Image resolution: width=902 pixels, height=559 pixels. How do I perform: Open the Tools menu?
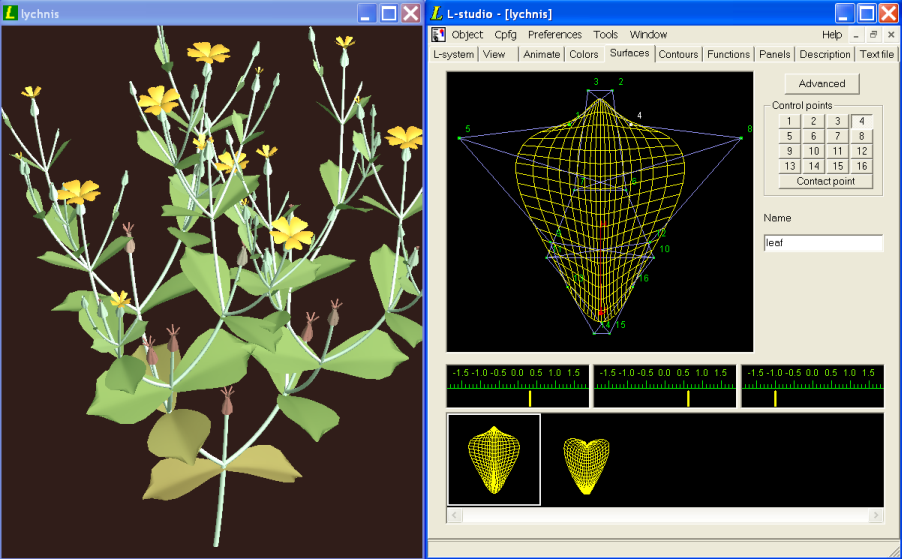pyautogui.click(x=606, y=35)
